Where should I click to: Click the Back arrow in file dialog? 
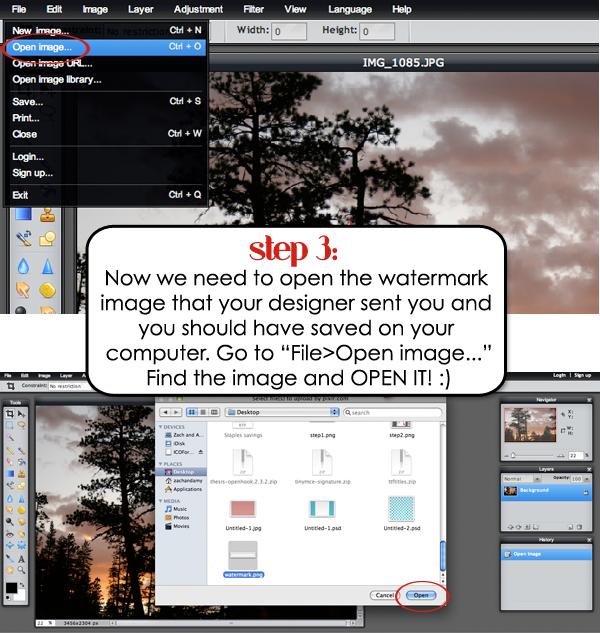pos(165,412)
